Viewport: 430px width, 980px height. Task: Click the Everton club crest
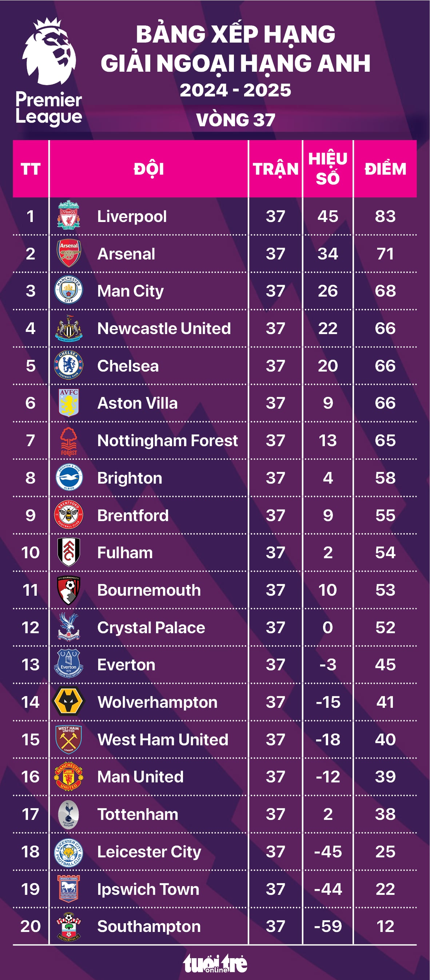[x=68, y=664]
